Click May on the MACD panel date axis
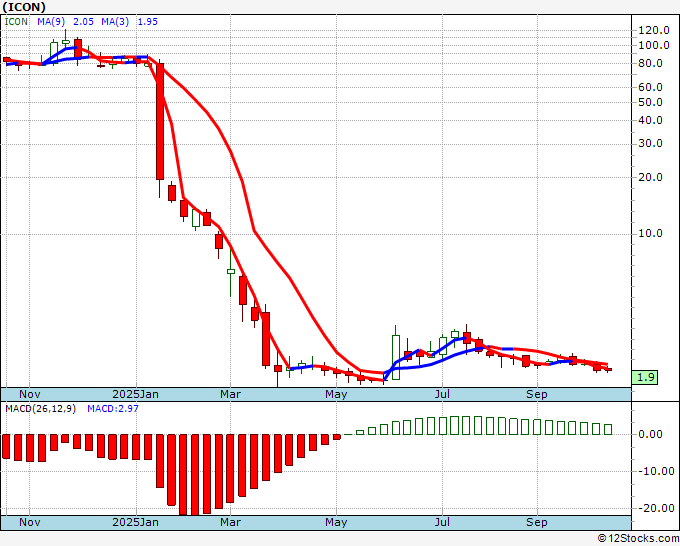Viewport: 680px width, 546px height. point(336,522)
